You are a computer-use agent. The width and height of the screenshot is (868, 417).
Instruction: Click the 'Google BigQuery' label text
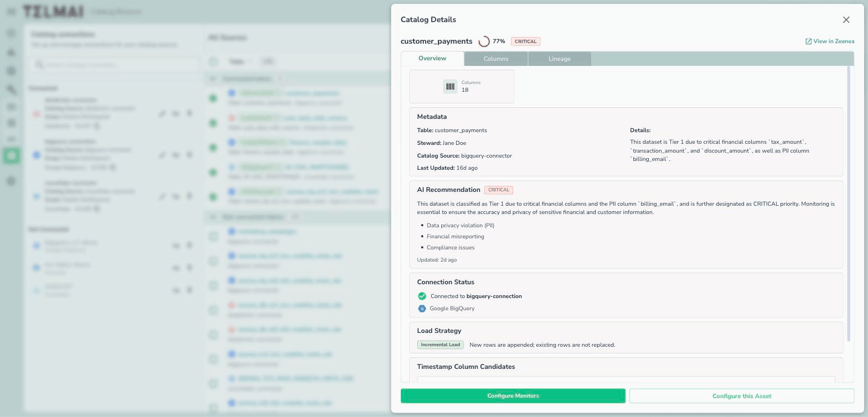coord(452,309)
